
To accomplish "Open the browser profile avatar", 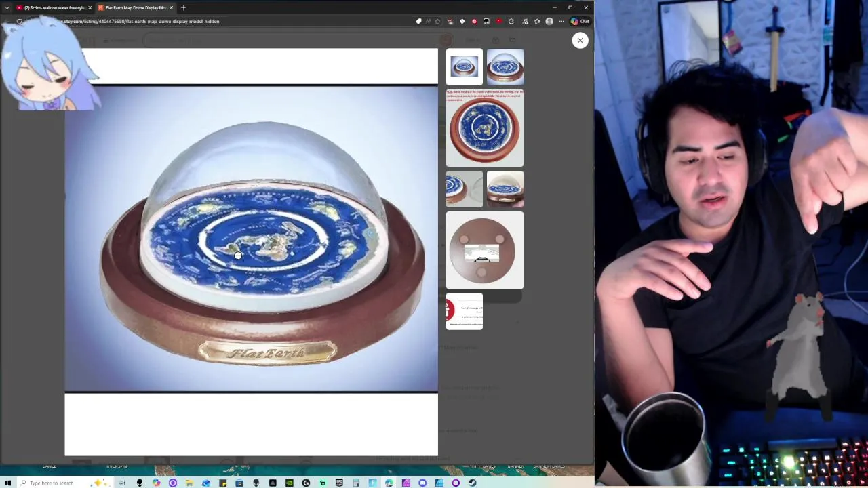I will point(549,21).
